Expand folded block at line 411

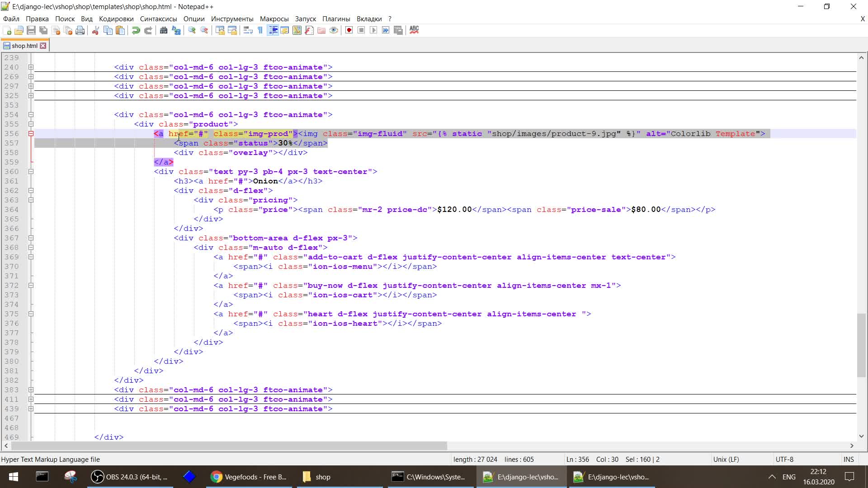click(31, 399)
